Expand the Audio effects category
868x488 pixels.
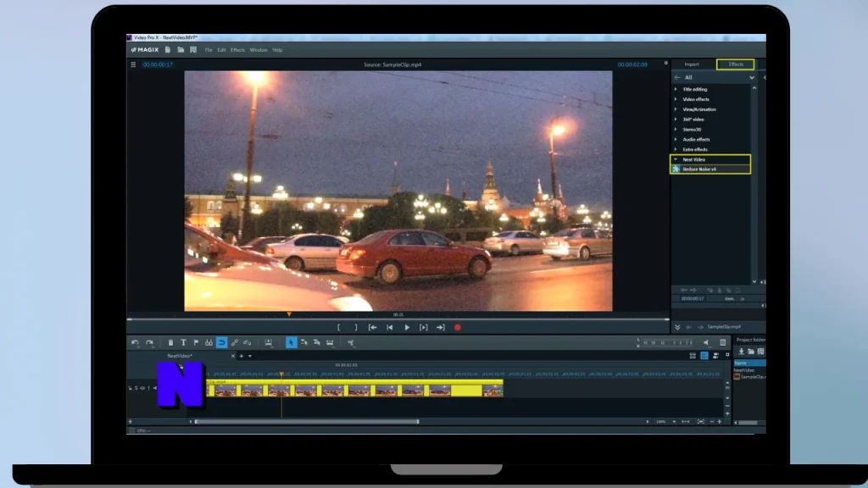tap(676, 139)
